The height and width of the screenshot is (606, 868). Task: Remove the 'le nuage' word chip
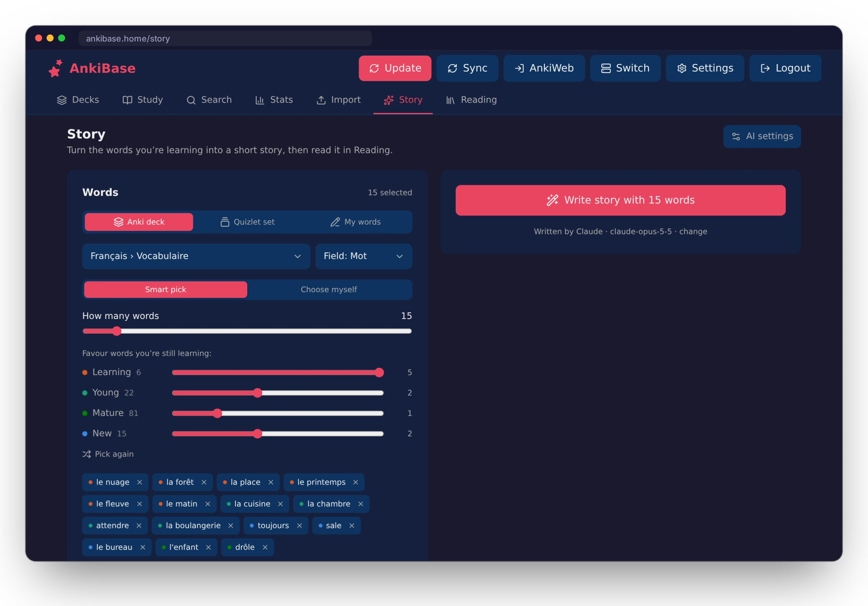tap(139, 482)
